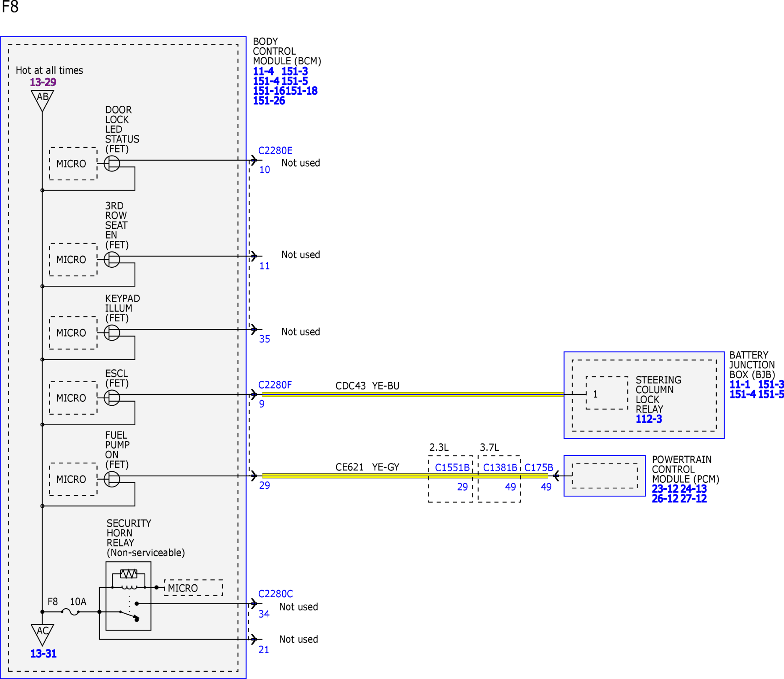Open Steering Column Lock Relay reference 112-3
Viewport: 784px width, 679px height.
[x=649, y=419]
